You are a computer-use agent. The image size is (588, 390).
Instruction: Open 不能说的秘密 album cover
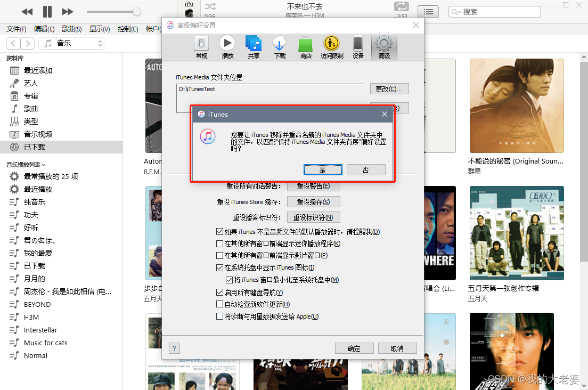(517, 105)
